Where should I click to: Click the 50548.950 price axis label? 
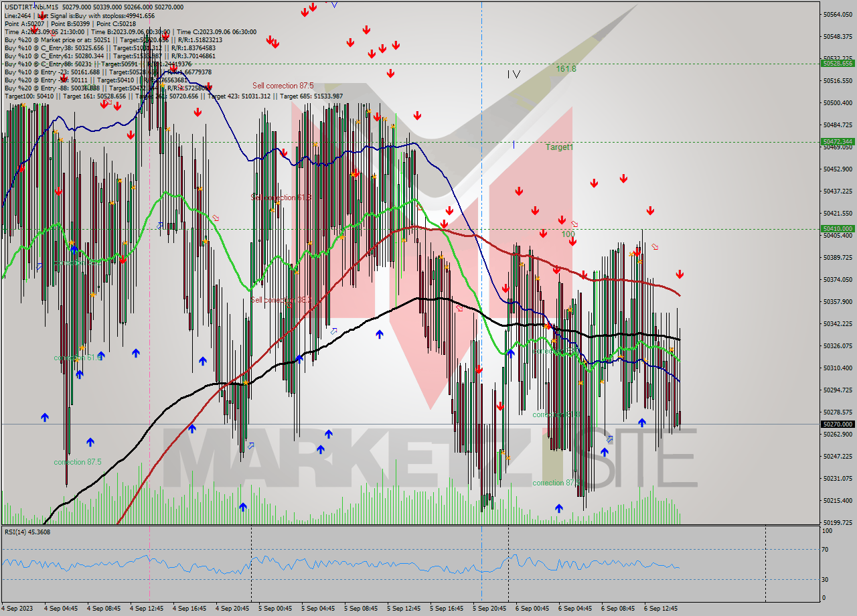pyautogui.click(x=838, y=36)
